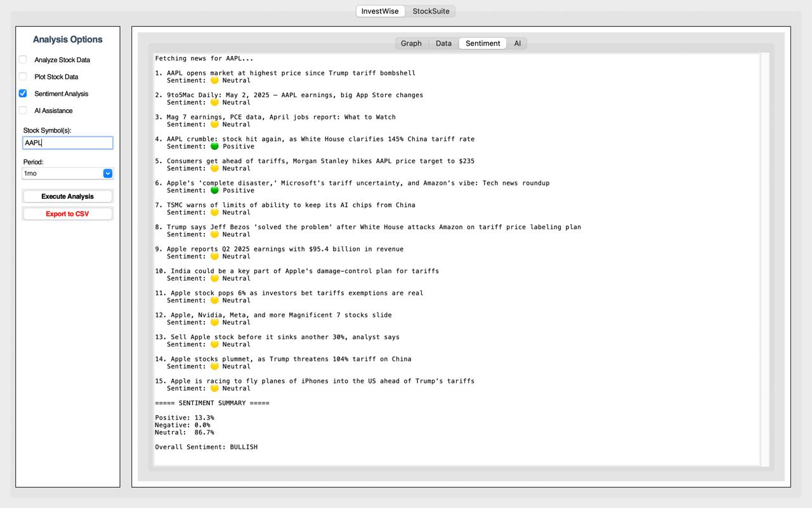Click the sentiment results vertical scrollbar

pyautogui.click(x=765, y=259)
